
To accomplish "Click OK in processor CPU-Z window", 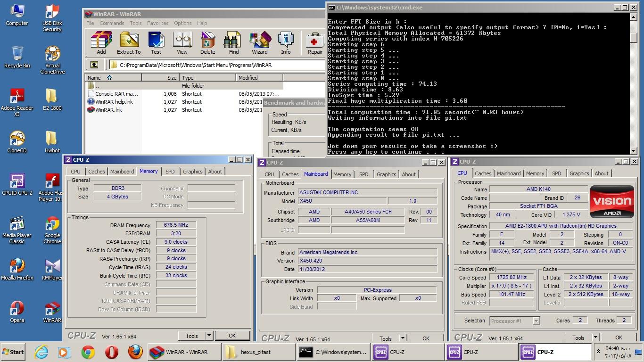I will coord(619,337).
